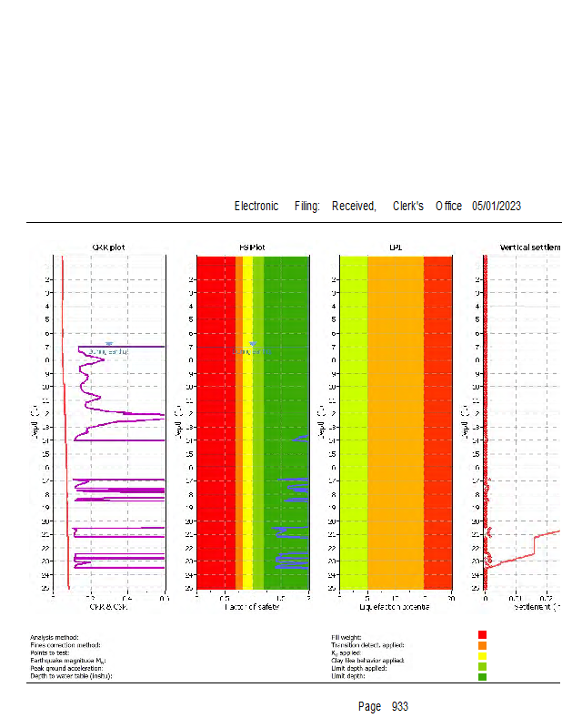Click the CRR plot title

click(x=109, y=248)
